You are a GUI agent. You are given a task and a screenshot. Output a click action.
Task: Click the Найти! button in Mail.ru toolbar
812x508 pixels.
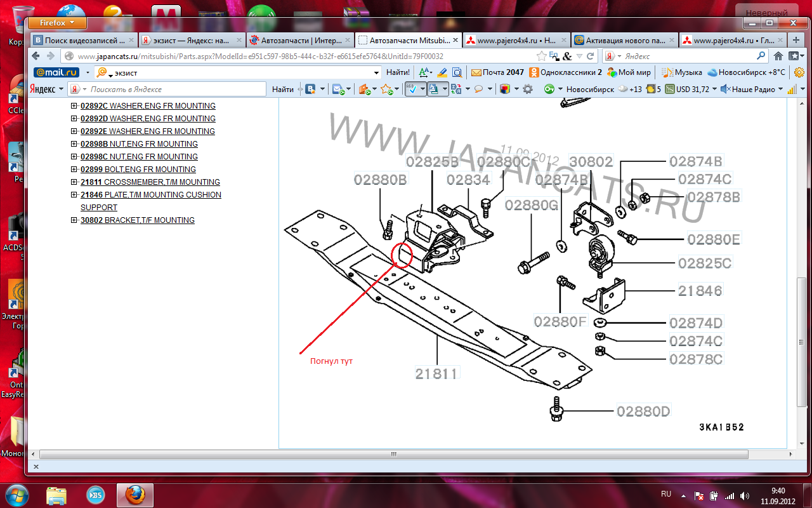[398, 72]
